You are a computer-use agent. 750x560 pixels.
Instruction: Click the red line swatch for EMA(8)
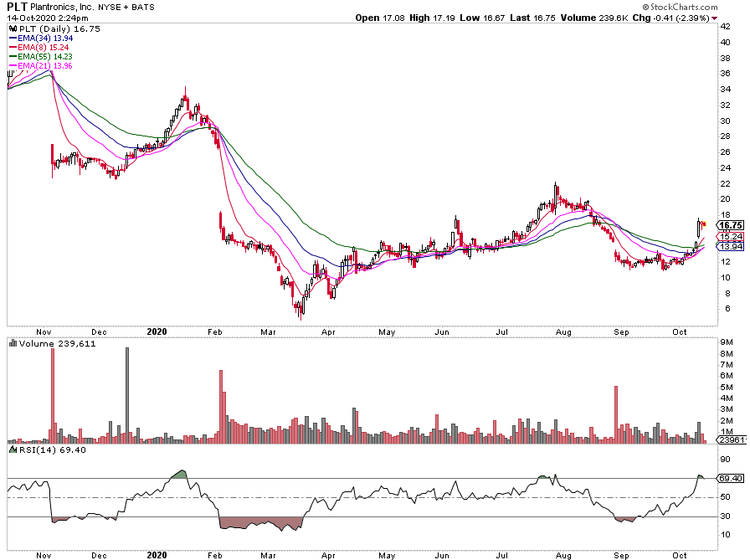pos(13,48)
